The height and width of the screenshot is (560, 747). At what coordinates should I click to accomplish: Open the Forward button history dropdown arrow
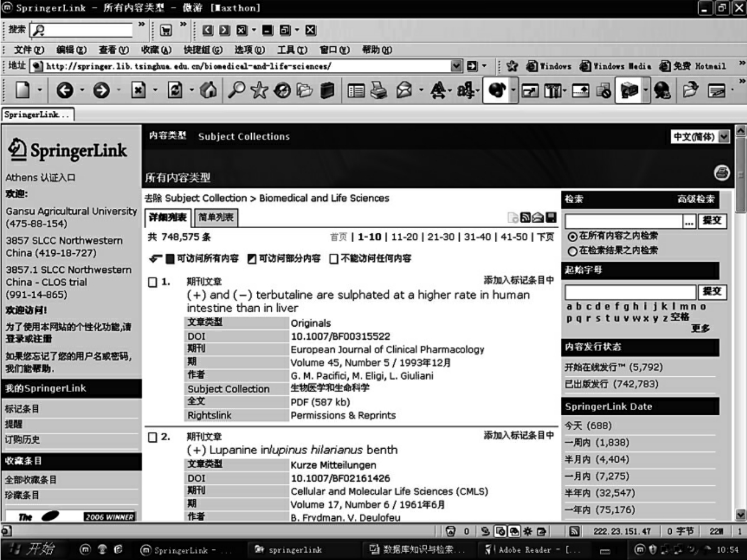point(119,90)
